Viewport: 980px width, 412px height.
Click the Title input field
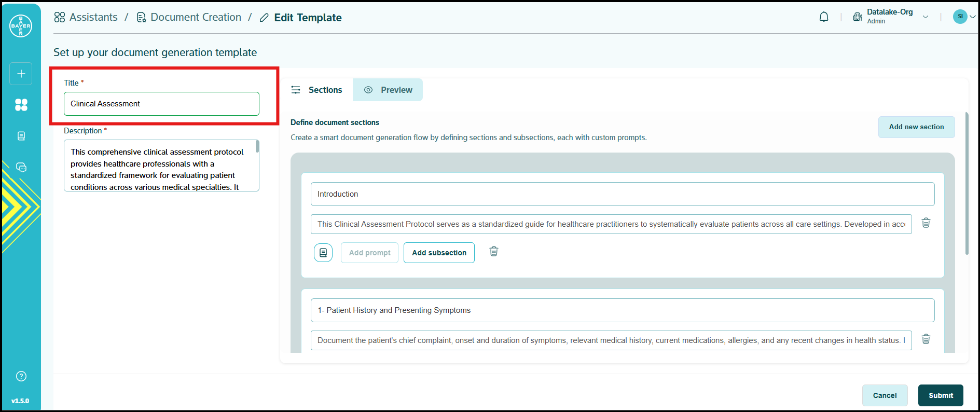[x=161, y=104]
